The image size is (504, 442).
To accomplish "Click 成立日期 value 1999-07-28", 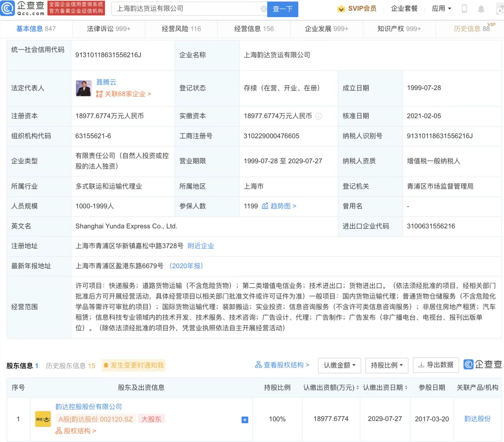I will tap(424, 88).
